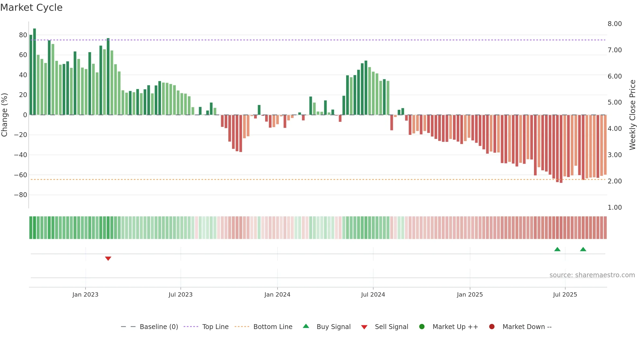Click the 1.00 tick on price axis
Image resolution: width=644 pixels, height=362 pixels.
coord(615,207)
